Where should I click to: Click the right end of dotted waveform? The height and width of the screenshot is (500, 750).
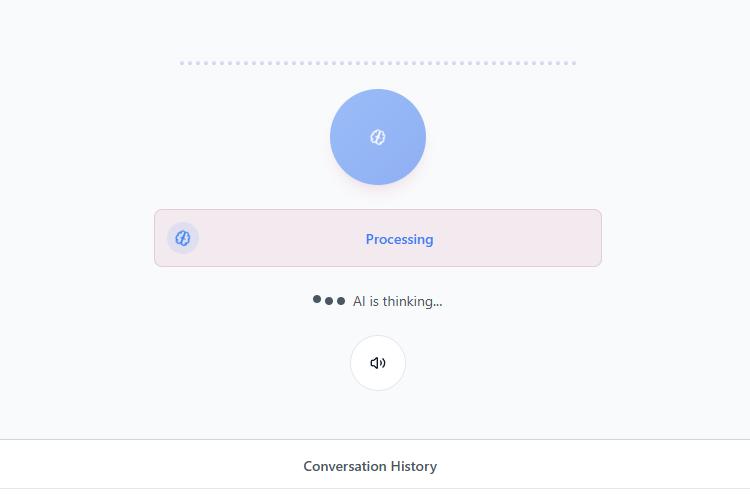point(574,63)
